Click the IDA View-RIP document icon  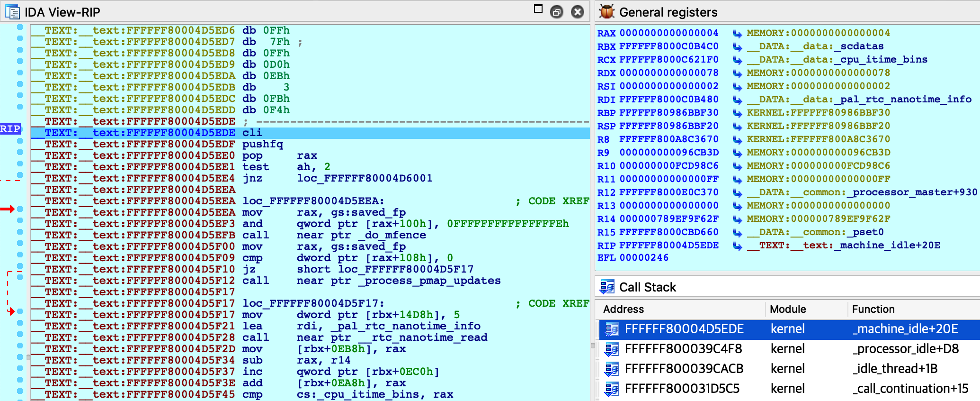(12, 12)
